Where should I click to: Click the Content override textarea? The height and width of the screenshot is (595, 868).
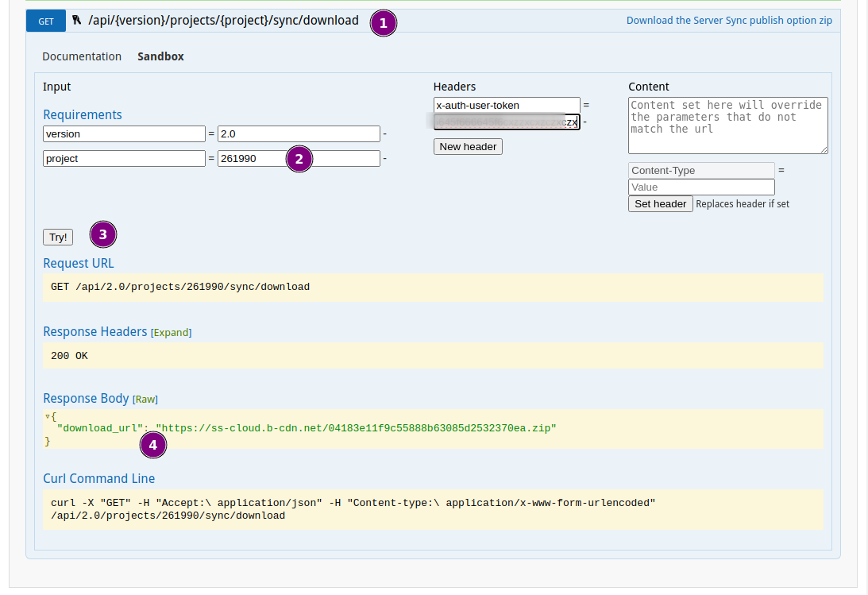728,126
